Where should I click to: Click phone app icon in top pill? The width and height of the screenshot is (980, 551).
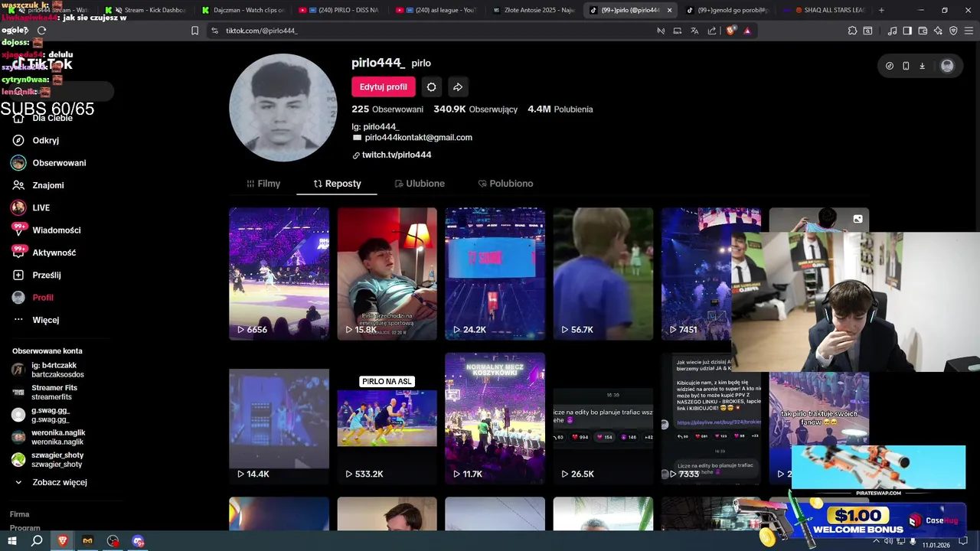click(x=906, y=66)
